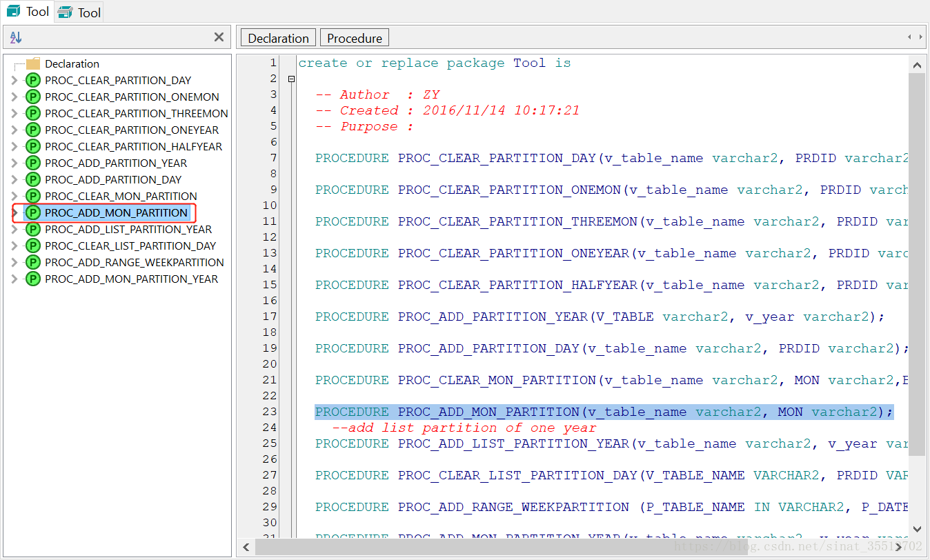Click the '-- Purpose :' comment line
This screenshot has width=930, height=560.
point(364,126)
